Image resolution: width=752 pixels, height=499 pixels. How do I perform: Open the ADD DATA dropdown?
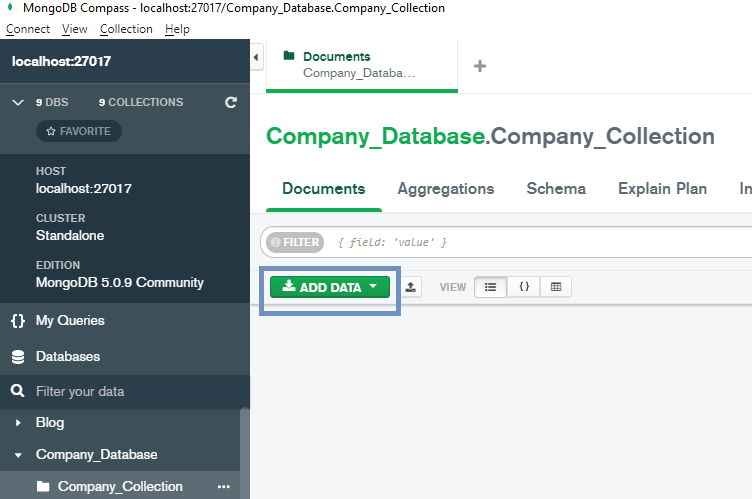[x=330, y=287]
